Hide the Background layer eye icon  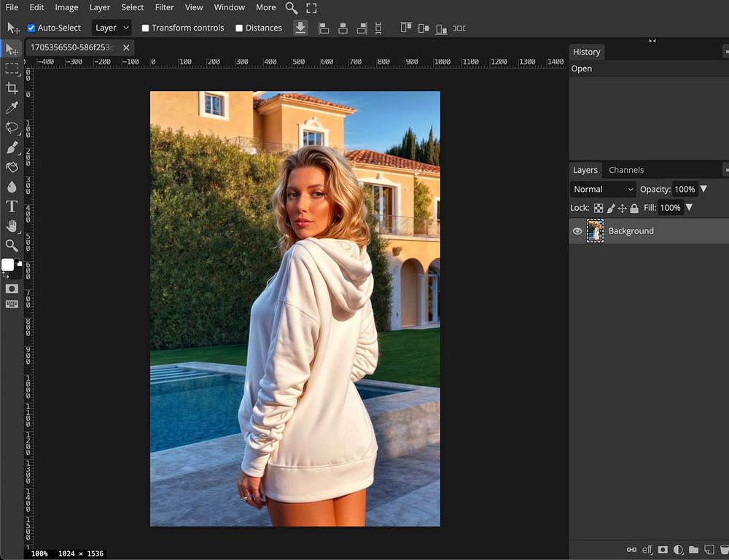577,231
